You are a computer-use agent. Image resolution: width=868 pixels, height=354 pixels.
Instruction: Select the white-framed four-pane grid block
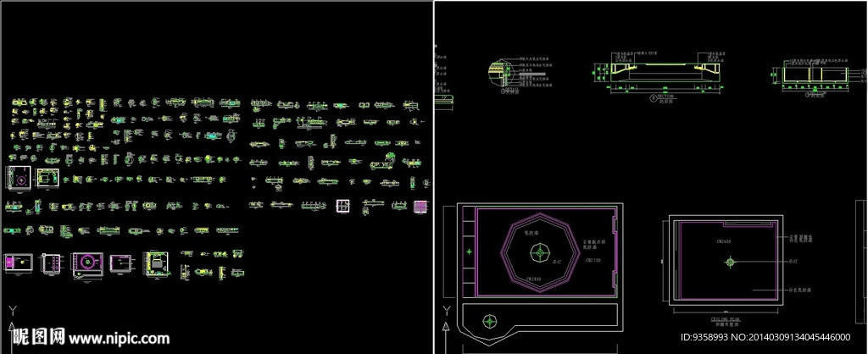[343, 206]
